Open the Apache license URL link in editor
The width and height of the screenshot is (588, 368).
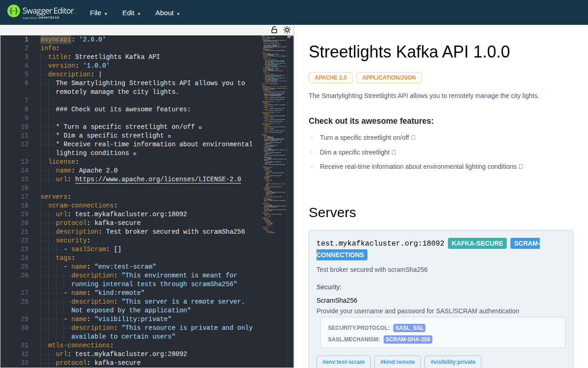(x=158, y=179)
